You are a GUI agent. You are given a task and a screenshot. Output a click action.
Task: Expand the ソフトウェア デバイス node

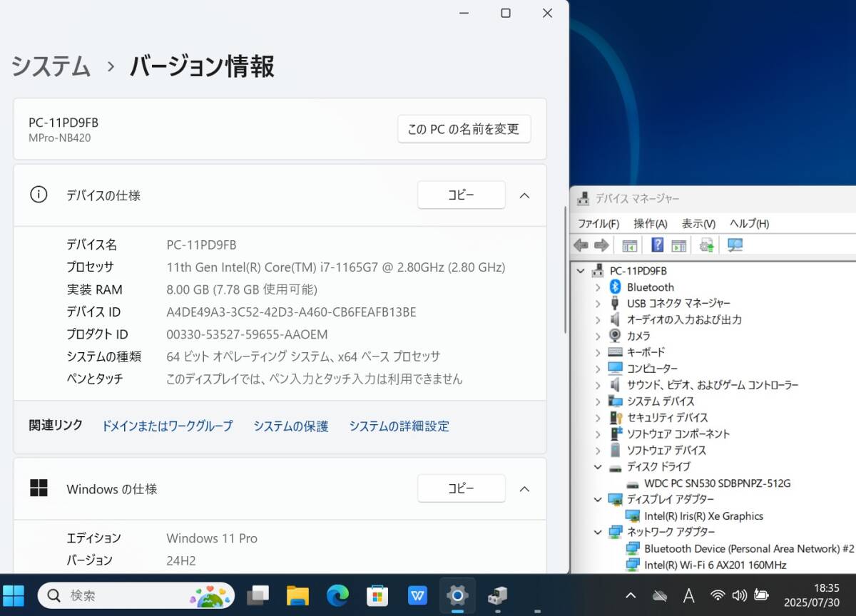[x=598, y=451]
